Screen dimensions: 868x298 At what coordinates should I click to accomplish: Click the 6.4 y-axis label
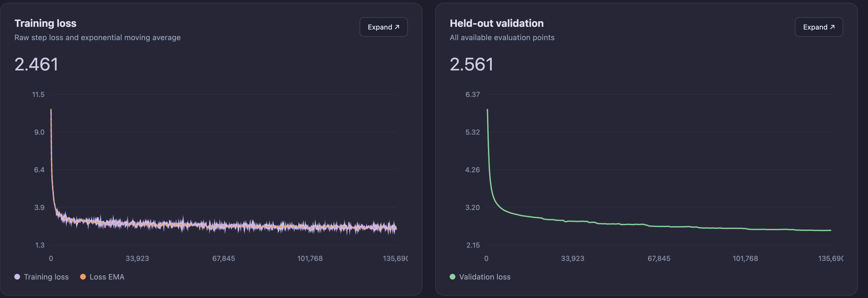point(39,169)
